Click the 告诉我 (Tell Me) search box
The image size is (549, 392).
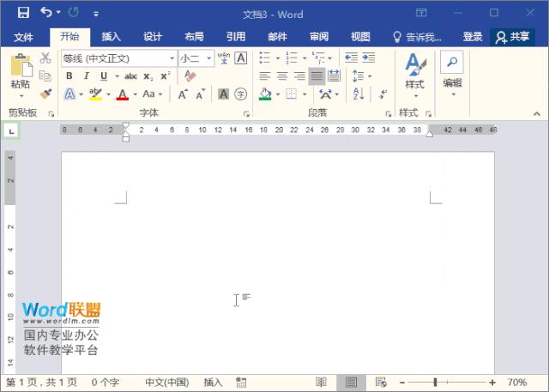(417, 37)
